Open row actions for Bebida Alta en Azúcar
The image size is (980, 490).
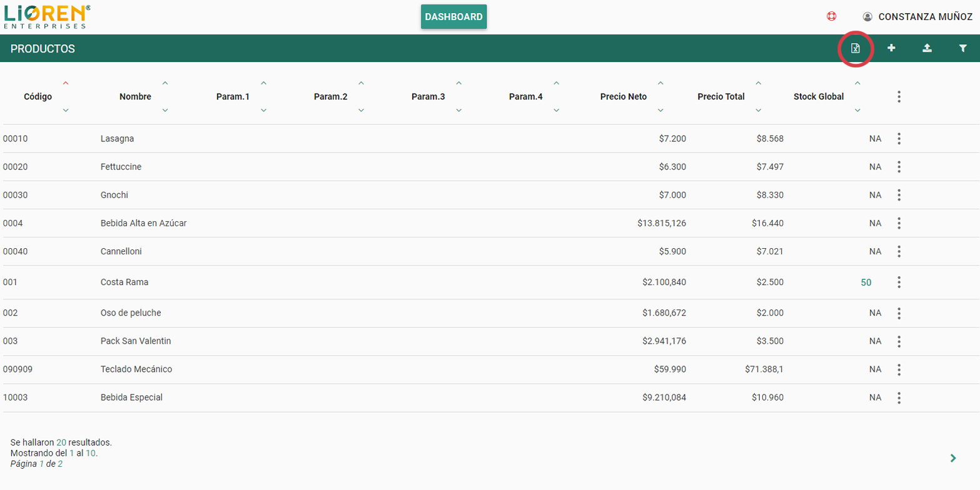pos(899,223)
